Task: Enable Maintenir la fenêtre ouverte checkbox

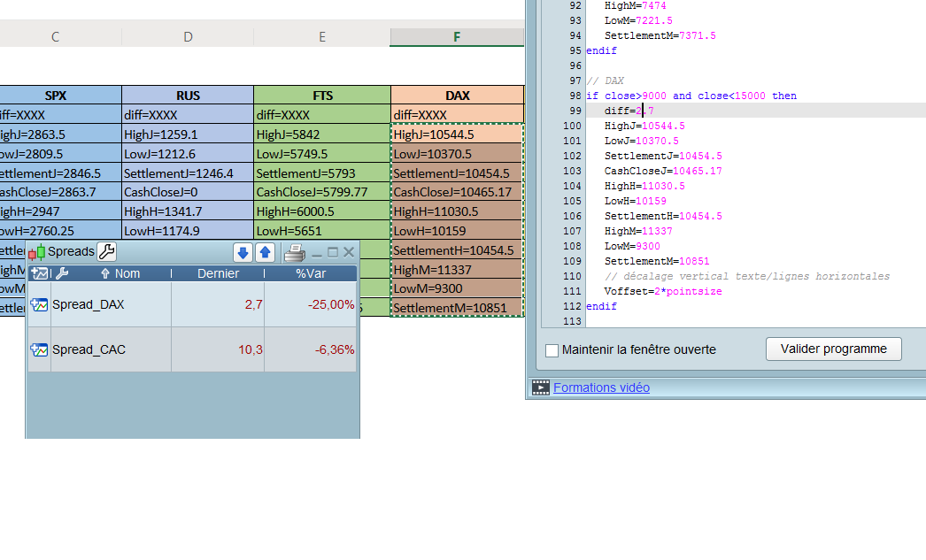Action: point(552,350)
